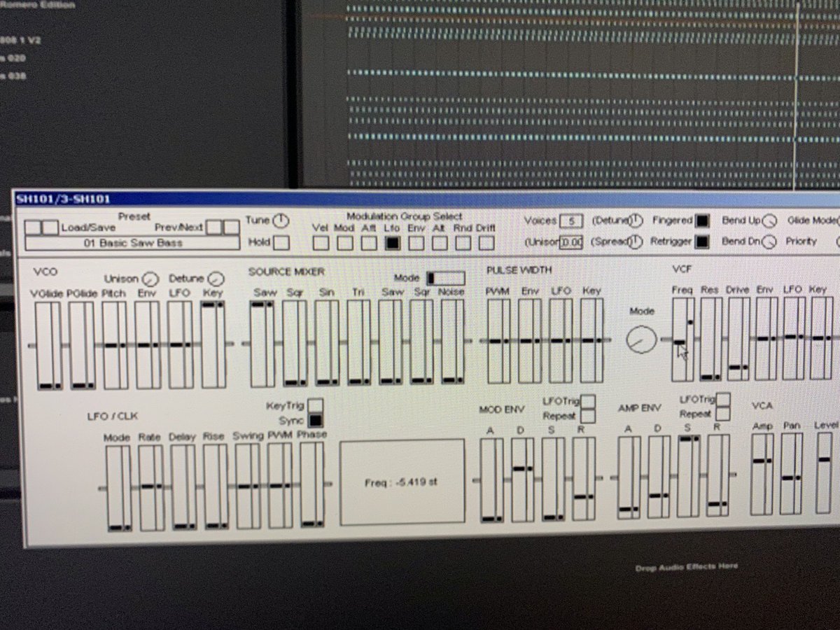Select the Env modulation group
The image size is (840, 630).
[x=415, y=241]
